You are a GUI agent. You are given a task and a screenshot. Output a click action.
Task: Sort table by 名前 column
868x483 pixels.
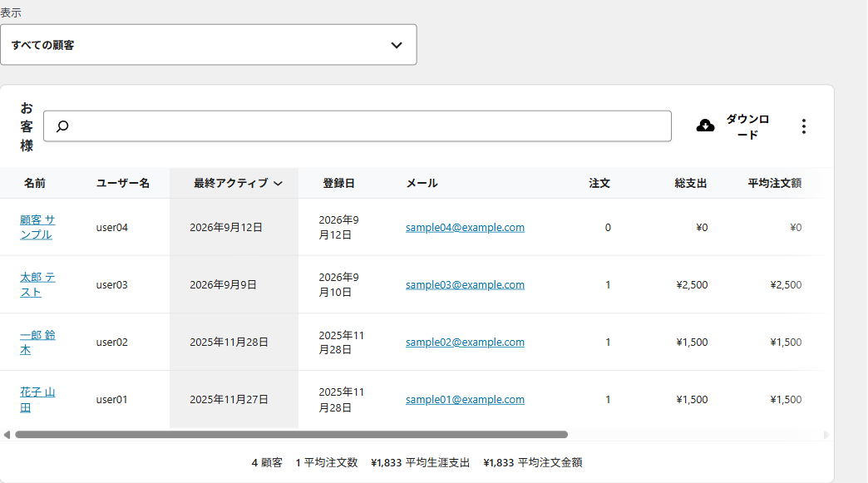(x=34, y=183)
